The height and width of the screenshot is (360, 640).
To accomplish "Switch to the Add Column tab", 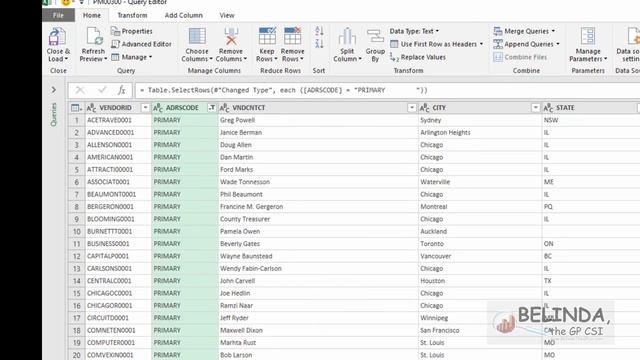I will (184, 15).
